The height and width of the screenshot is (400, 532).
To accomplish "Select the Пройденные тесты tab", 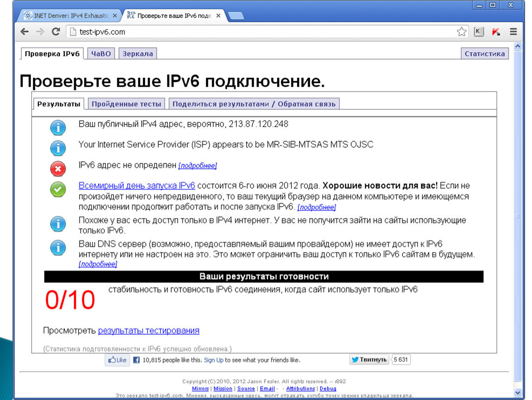I will coord(126,104).
